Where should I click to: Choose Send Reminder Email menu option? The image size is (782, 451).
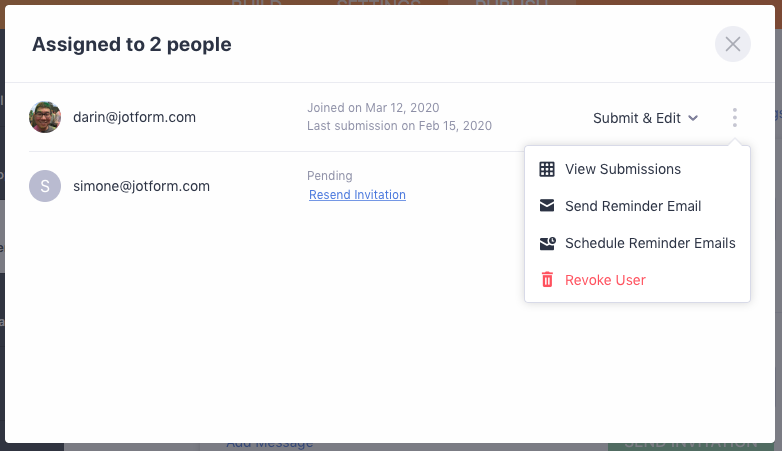[633, 206]
